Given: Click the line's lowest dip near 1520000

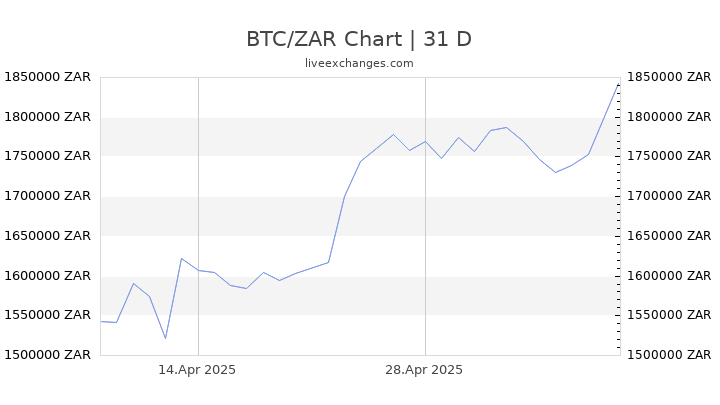Looking at the screenshot, I should (x=165, y=338).
